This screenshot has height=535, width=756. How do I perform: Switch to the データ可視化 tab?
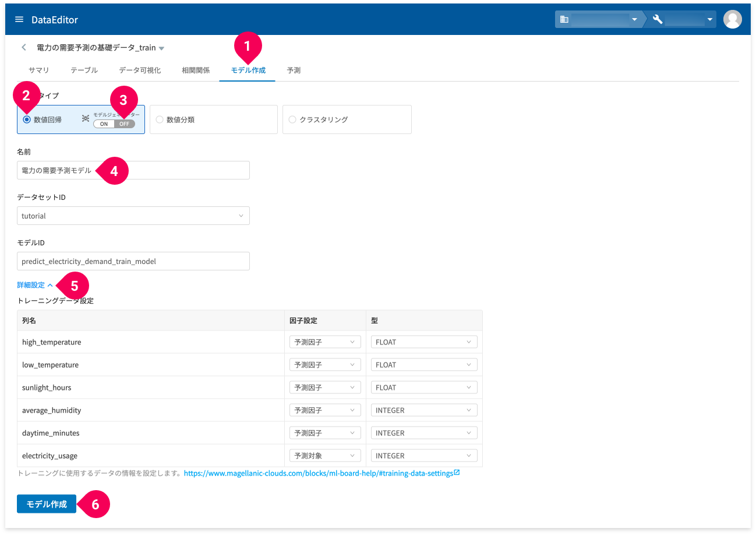click(140, 70)
